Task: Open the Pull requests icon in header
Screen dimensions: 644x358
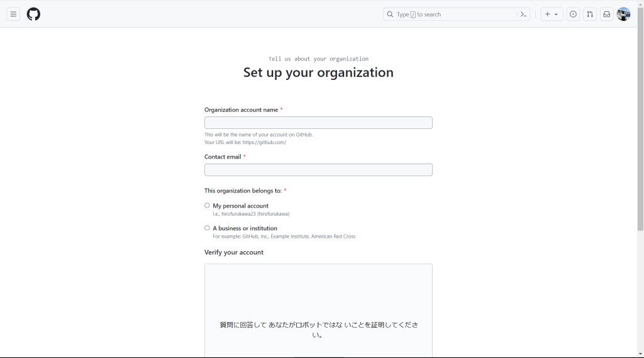Action: (x=590, y=14)
